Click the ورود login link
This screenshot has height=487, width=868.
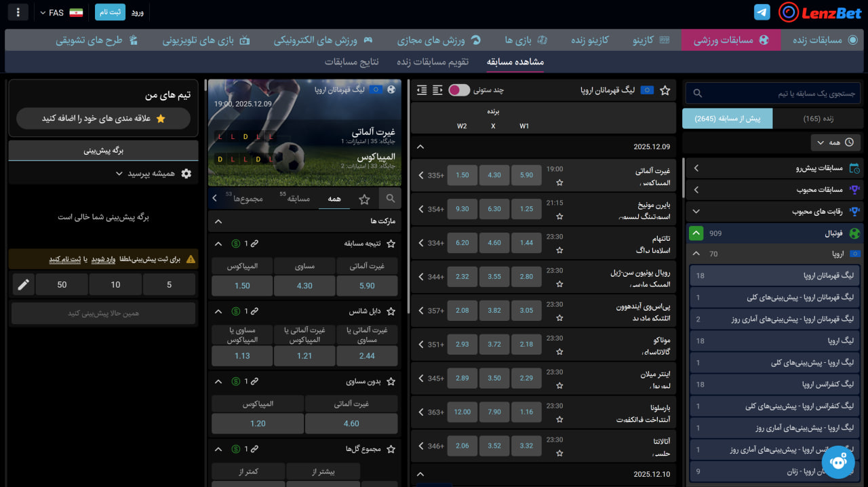(137, 13)
